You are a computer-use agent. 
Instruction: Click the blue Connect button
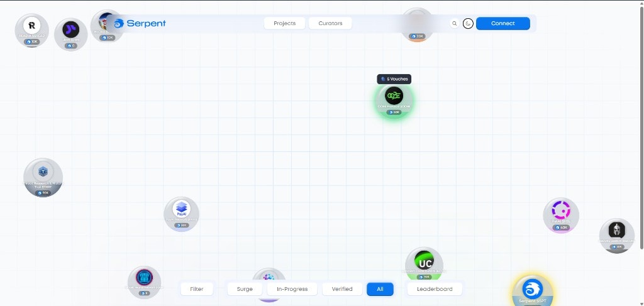coord(502,23)
